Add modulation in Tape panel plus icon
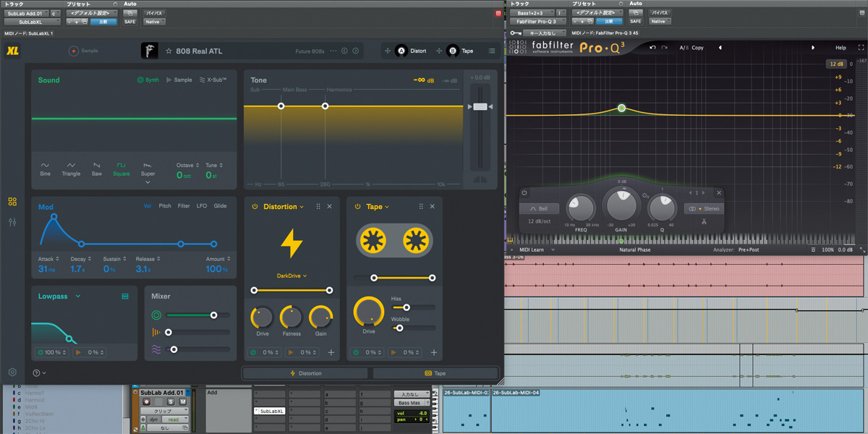The image size is (868, 434). click(x=434, y=353)
